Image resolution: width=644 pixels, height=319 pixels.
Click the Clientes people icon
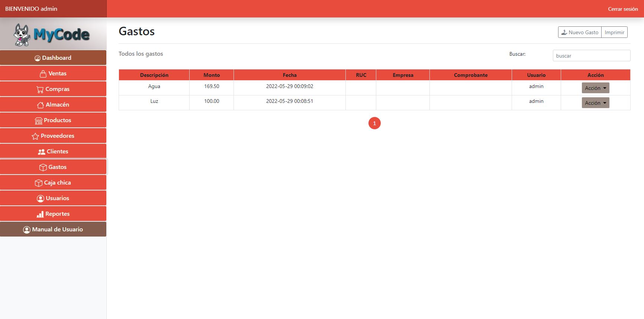[x=42, y=152]
